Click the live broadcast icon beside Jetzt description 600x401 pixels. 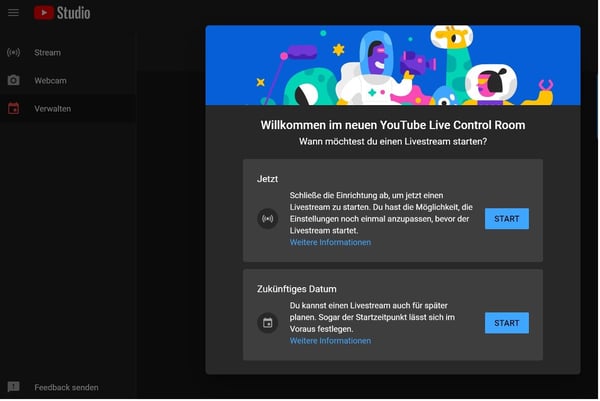click(267, 218)
